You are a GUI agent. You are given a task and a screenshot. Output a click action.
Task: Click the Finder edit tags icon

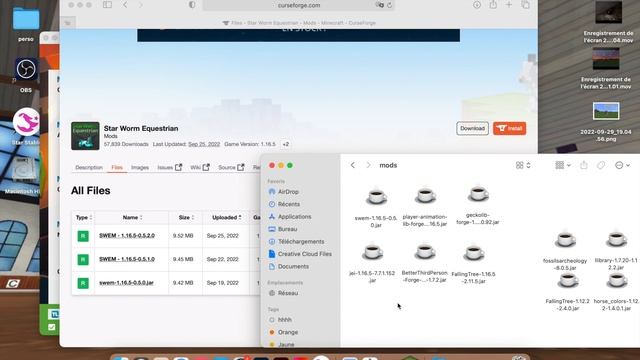pos(601,165)
